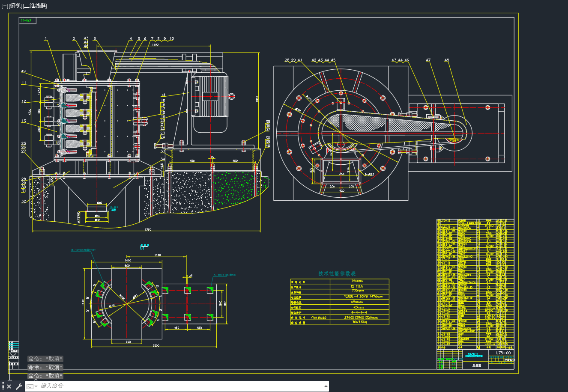
Task: Select the 4-4-4-4 table value
Action: tap(359, 312)
